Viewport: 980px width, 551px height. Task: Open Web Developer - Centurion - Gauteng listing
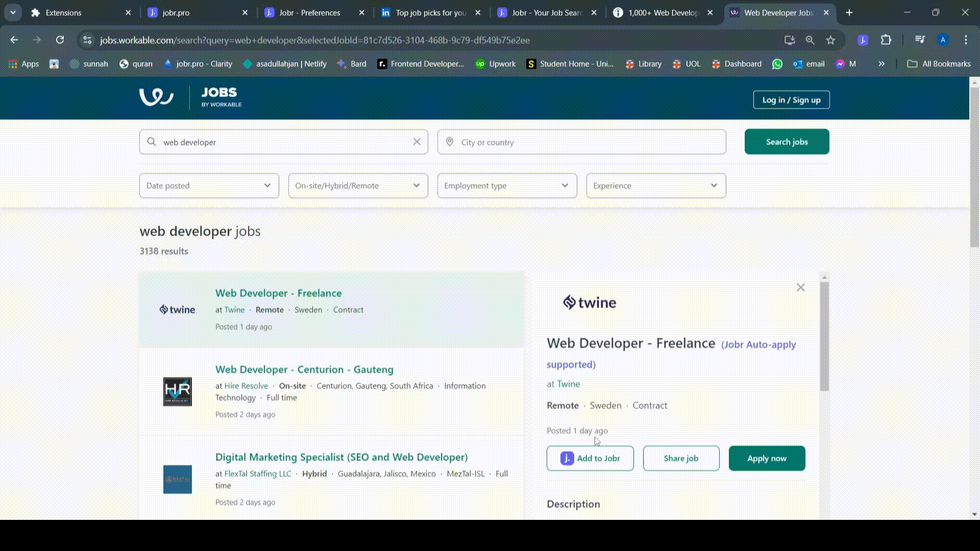pyautogui.click(x=305, y=369)
